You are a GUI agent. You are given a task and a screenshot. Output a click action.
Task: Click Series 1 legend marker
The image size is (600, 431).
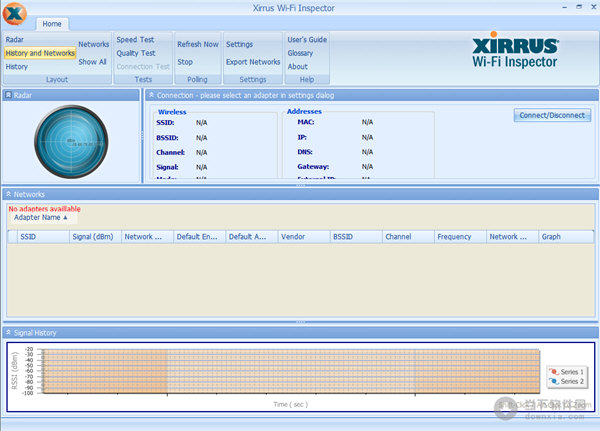[x=553, y=372]
